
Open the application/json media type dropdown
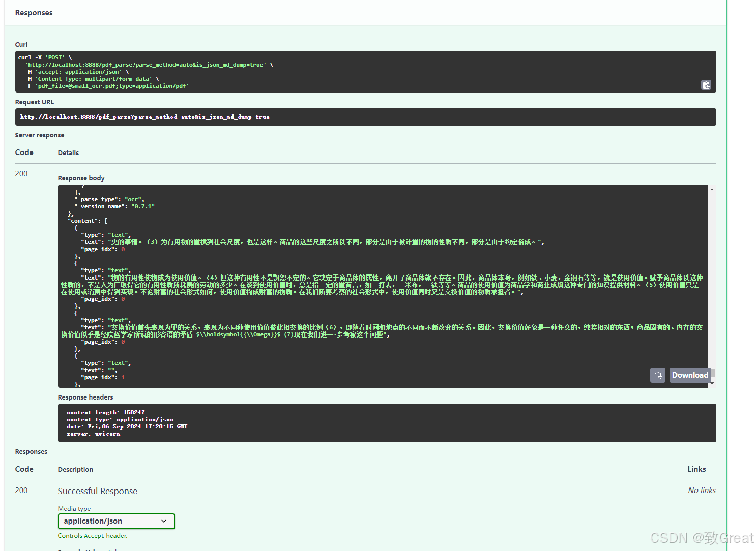pos(116,521)
